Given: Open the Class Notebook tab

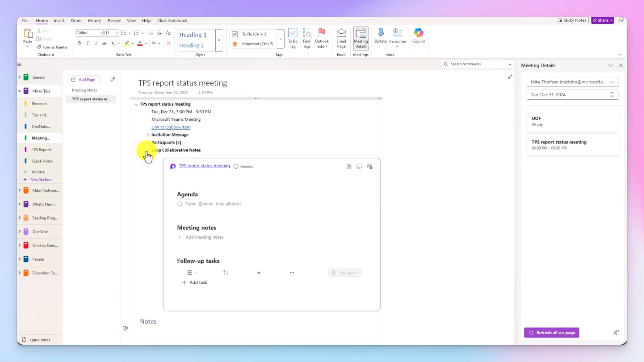Looking at the screenshot, I should point(172,21).
